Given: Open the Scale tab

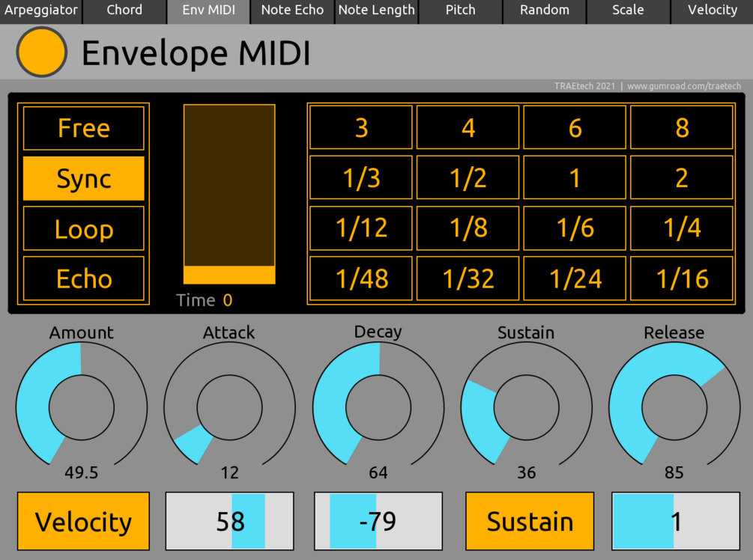Looking at the screenshot, I should [628, 11].
